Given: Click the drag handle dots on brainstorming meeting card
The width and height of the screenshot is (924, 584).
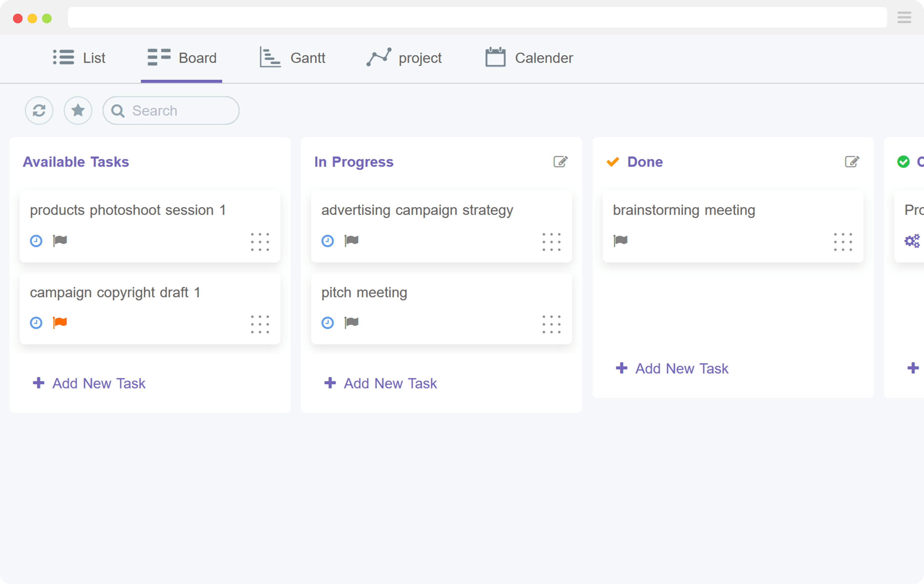Looking at the screenshot, I should click(x=843, y=242).
